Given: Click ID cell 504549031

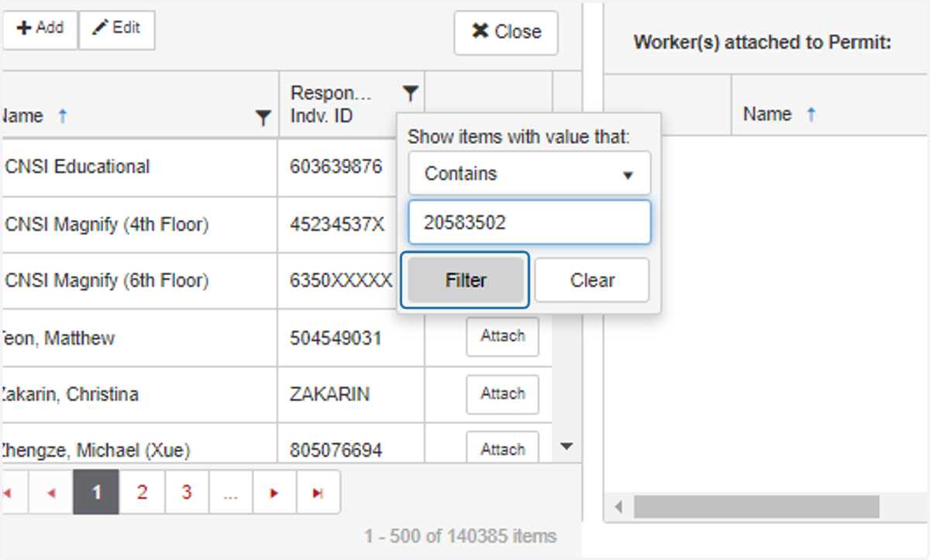Looking at the screenshot, I should click(x=336, y=338).
